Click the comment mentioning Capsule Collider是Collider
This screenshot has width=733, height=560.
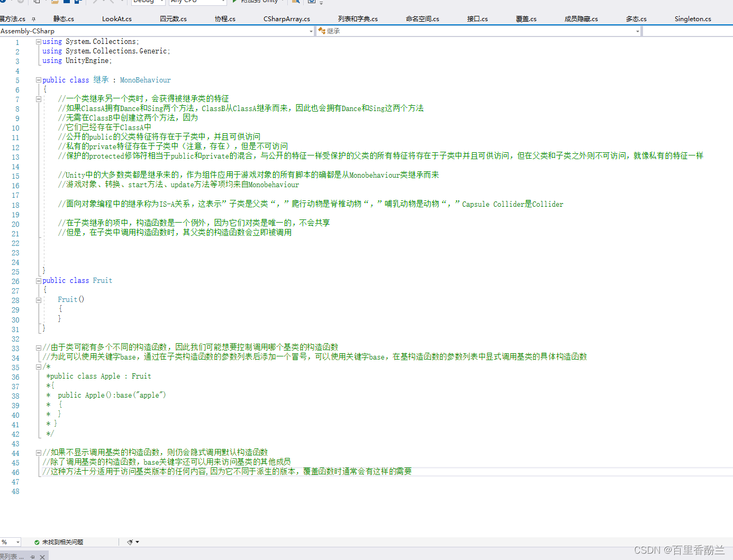(x=311, y=204)
